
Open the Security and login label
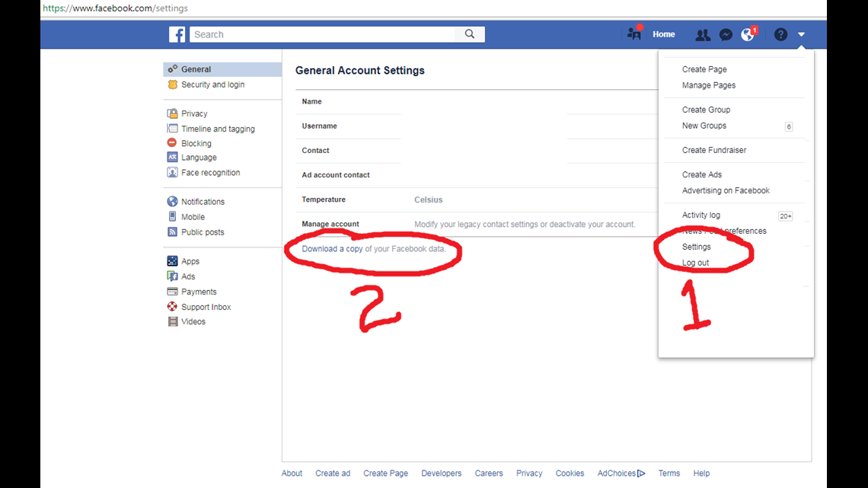[212, 85]
